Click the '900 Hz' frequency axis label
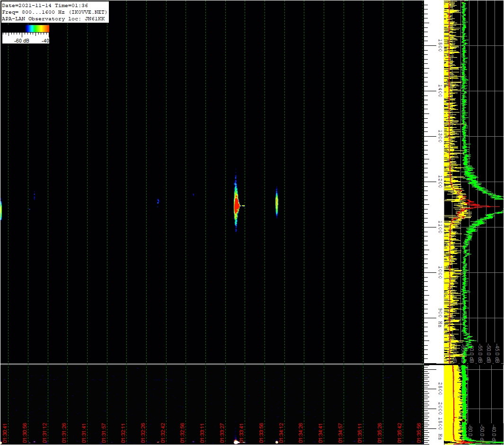Viewport: 504px width, 445px height. [x=440, y=318]
